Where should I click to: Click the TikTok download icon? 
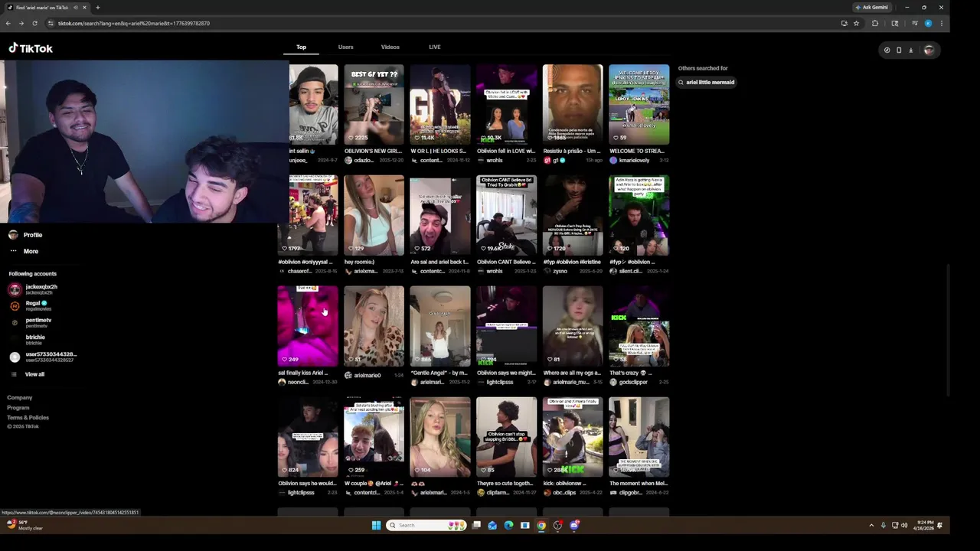(910, 50)
